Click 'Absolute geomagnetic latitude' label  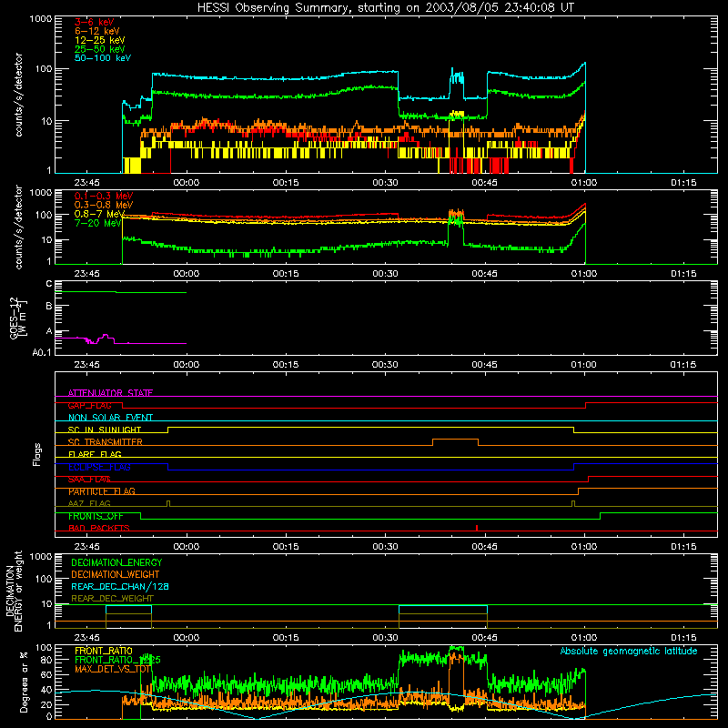(629, 651)
